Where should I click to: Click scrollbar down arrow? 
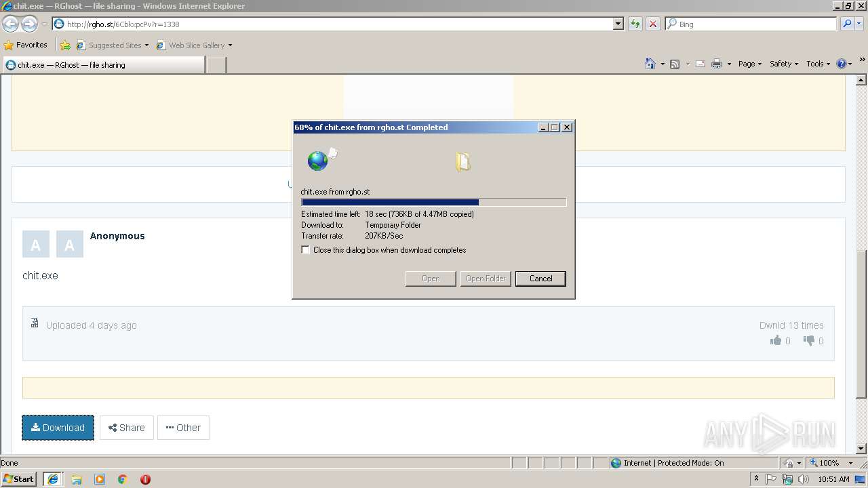(x=862, y=449)
